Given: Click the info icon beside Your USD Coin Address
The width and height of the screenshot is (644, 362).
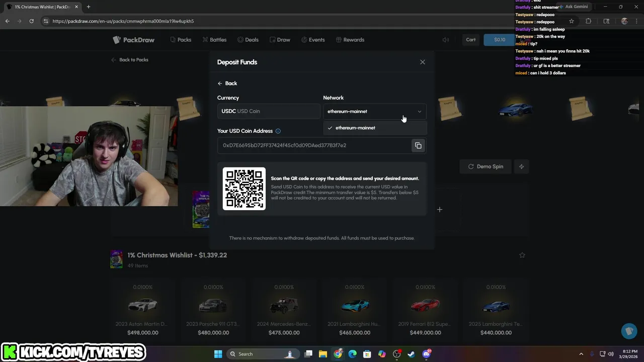Looking at the screenshot, I should 278,131.
